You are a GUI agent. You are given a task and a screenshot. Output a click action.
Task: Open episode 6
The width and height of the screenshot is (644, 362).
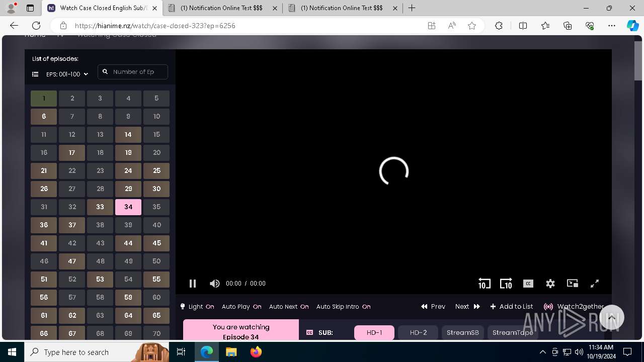pyautogui.click(x=44, y=117)
